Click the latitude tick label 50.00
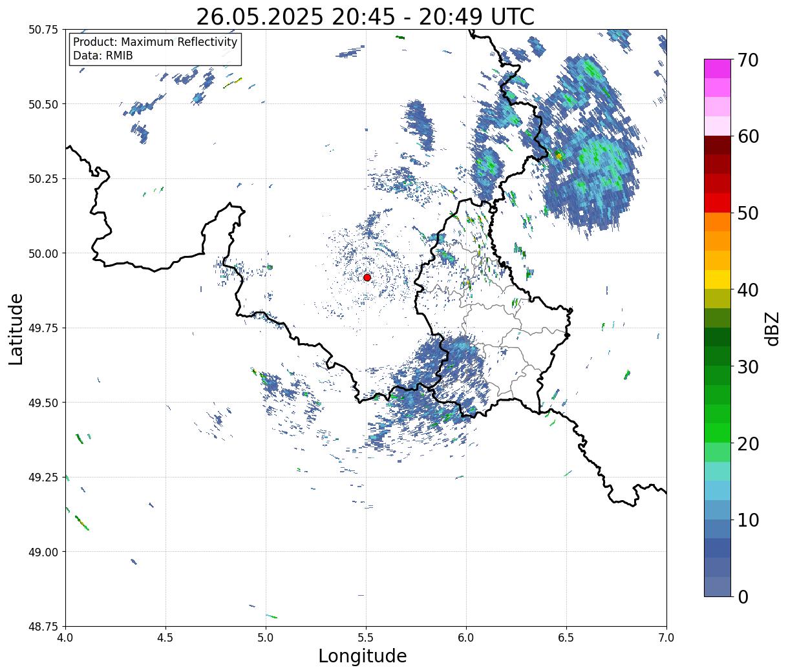 tap(43, 253)
